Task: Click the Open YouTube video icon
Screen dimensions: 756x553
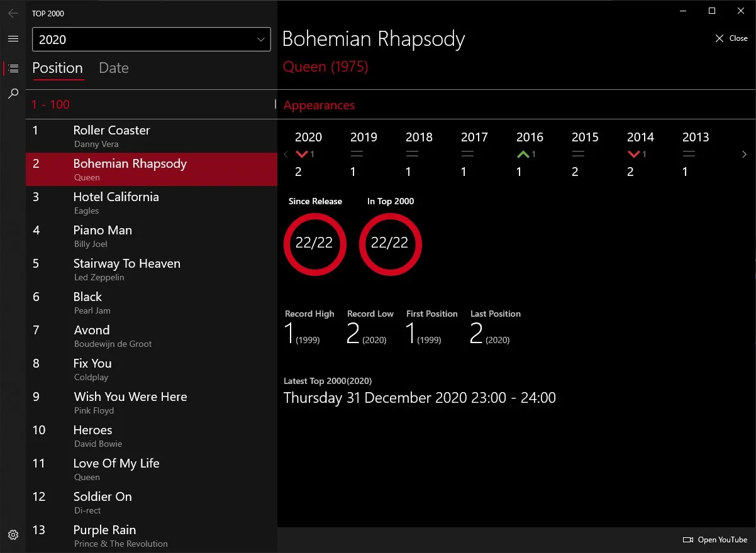Action: [x=688, y=540]
